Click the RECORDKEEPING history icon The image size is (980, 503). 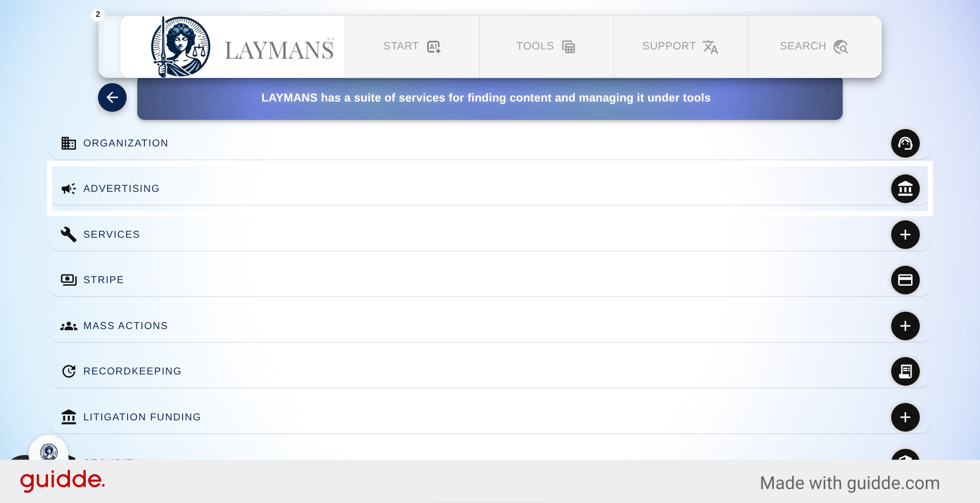pyautogui.click(x=68, y=371)
